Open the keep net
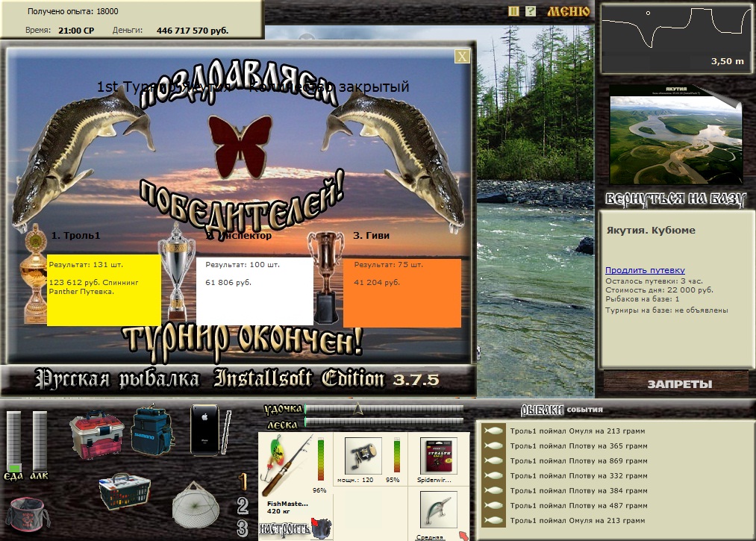Screen dimensions: 756x541 coord(196,505)
